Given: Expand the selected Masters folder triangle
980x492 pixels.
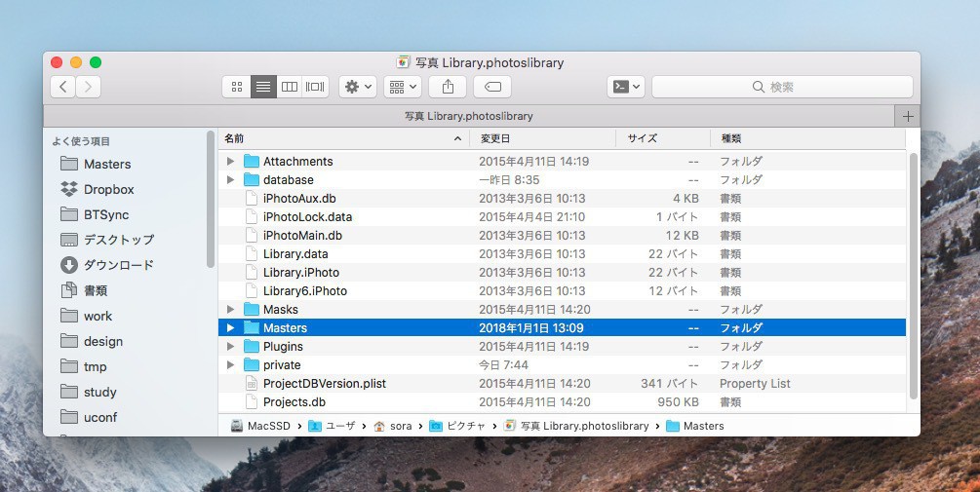Looking at the screenshot, I should pos(231,327).
